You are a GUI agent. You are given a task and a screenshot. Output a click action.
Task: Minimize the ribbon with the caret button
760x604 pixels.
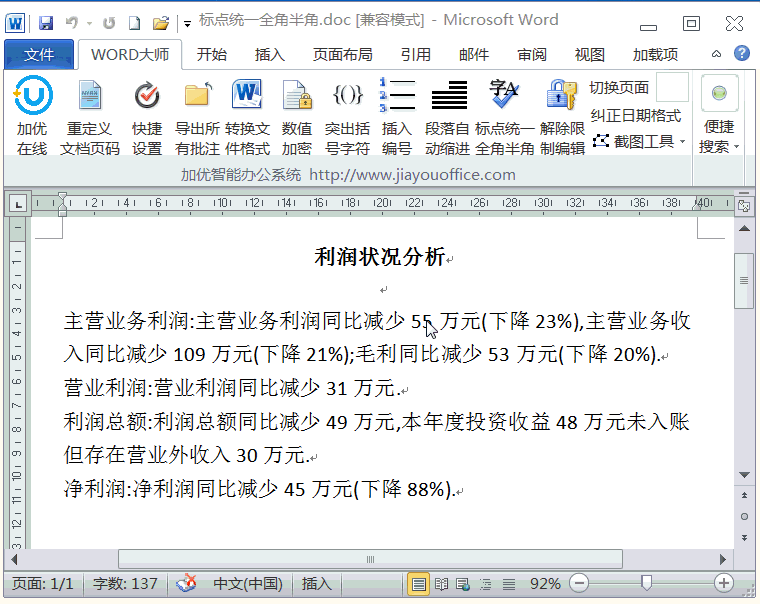tap(716, 54)
